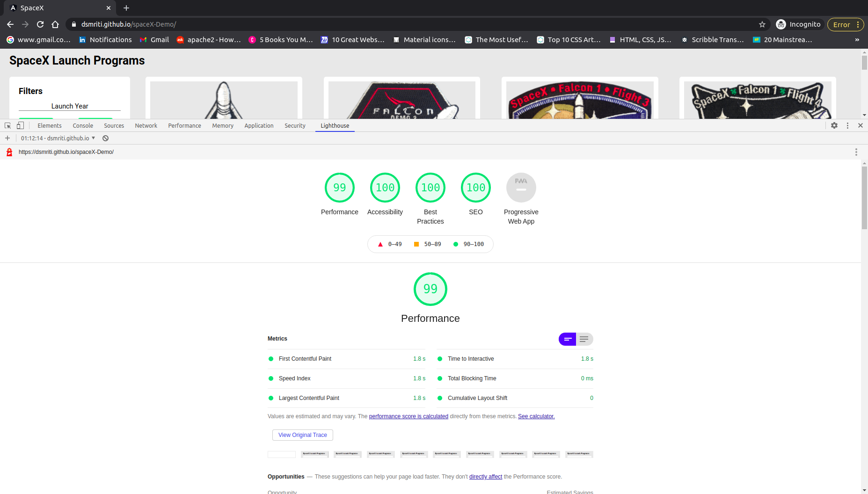Show more bookmarks with the chevron
This screenshot has height=494, width=868.
point(857,40)
